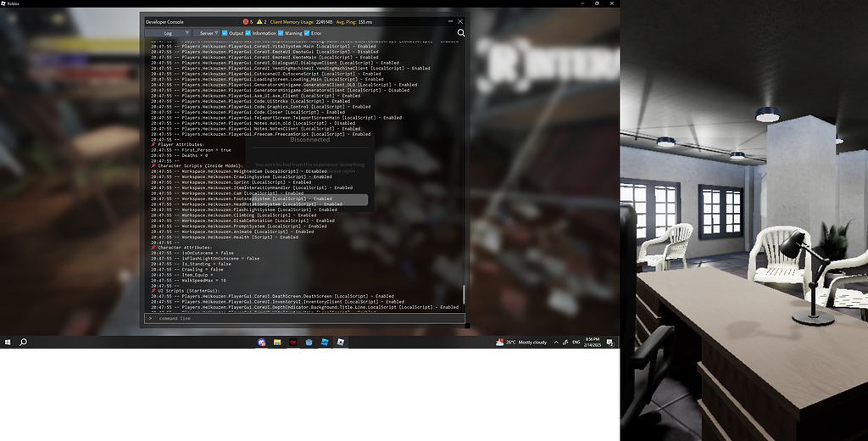Select the Workspace.Heikouzen.Animate log line

(x=232, y=232)
